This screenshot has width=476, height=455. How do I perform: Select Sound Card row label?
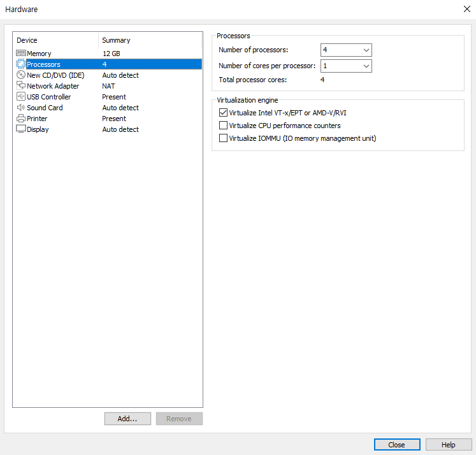click(45, 108)
